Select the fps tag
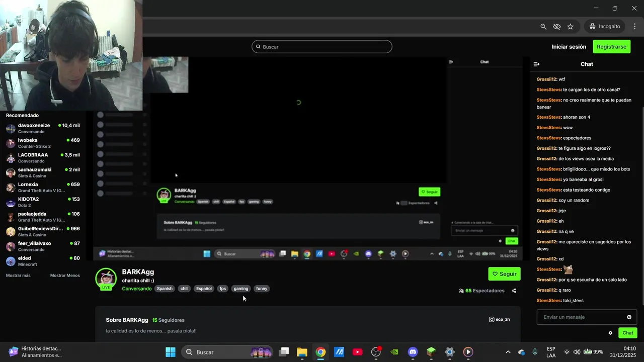 (x=222, y=289)
